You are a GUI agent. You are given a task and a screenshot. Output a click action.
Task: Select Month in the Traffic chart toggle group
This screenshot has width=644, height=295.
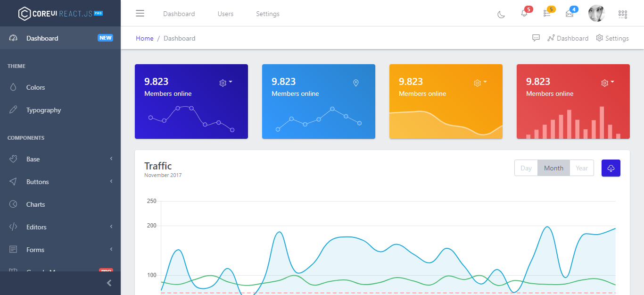point(553,168)
